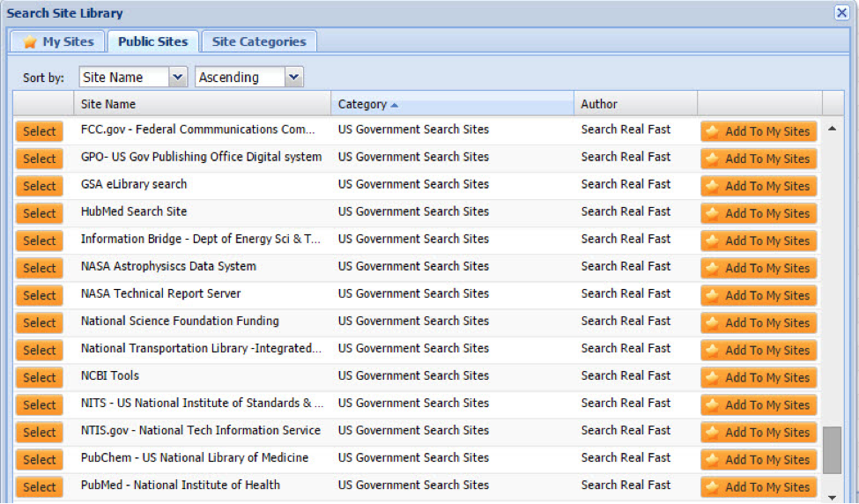859x504 pixels.
Task: Expand the Ascending order dropdown arrow
Action: coord(293,78)
